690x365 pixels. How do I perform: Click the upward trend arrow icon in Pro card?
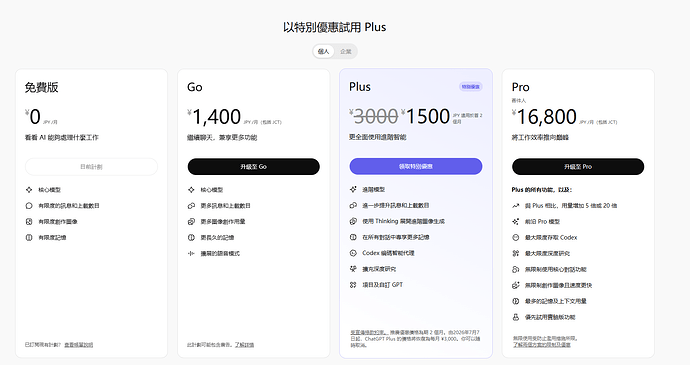516,206
